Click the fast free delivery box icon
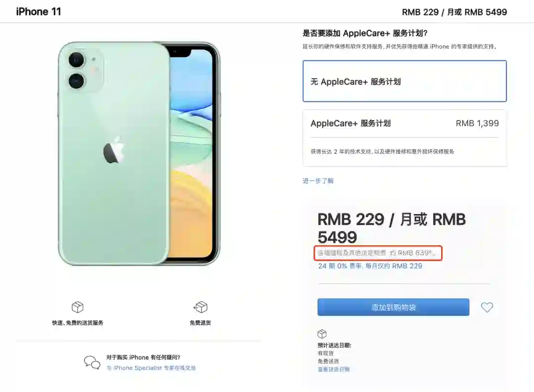This screenshot has height=392, width=534. tap(78, 307)
